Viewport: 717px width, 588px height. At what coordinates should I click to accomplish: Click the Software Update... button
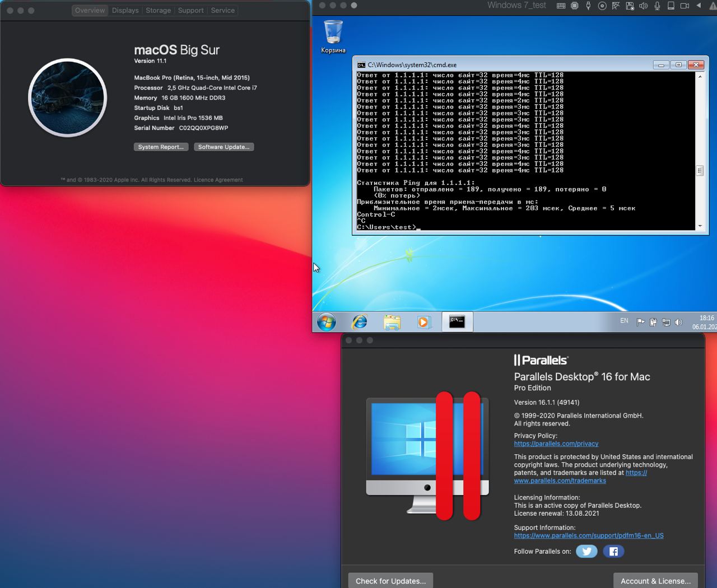[224, 147]
